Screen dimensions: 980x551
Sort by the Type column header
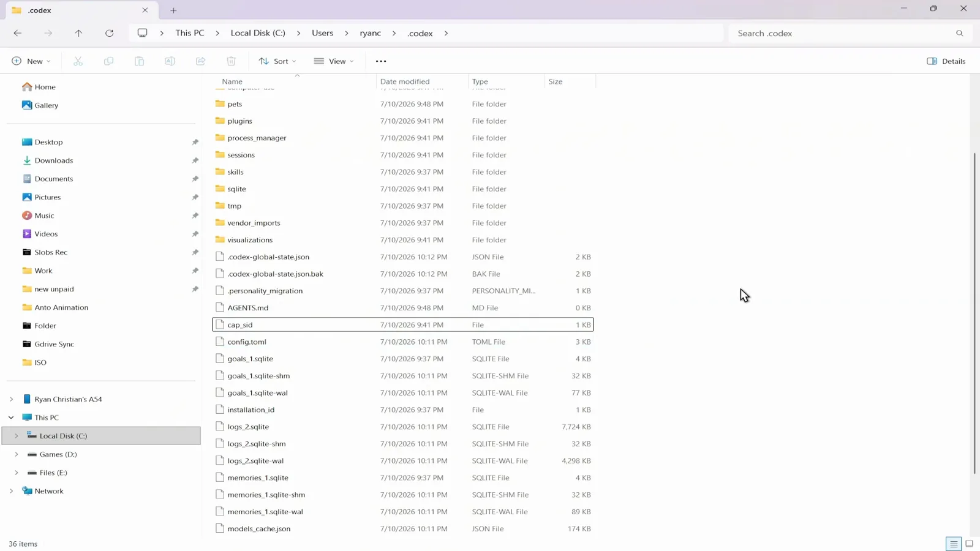click(507, 81)
